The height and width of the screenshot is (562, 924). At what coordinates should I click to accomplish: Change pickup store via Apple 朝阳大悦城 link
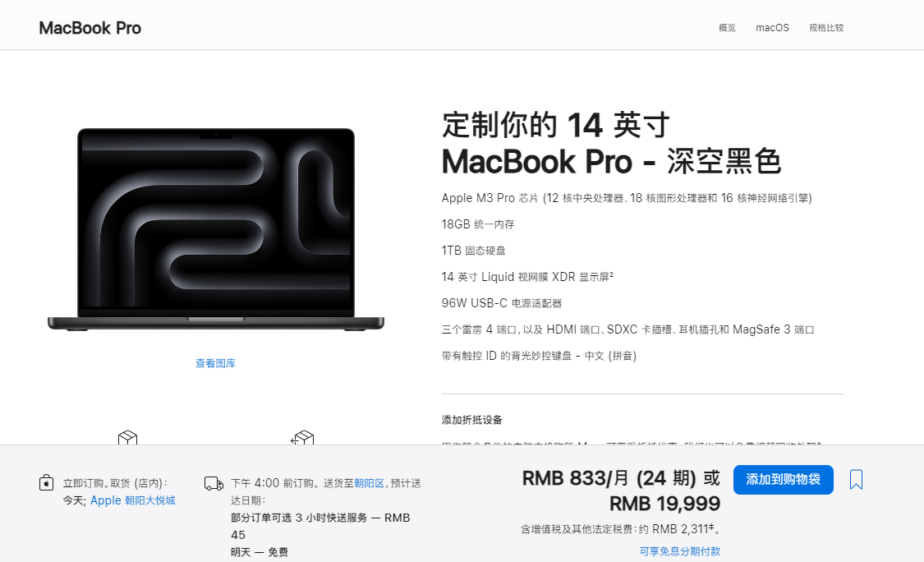132,500
